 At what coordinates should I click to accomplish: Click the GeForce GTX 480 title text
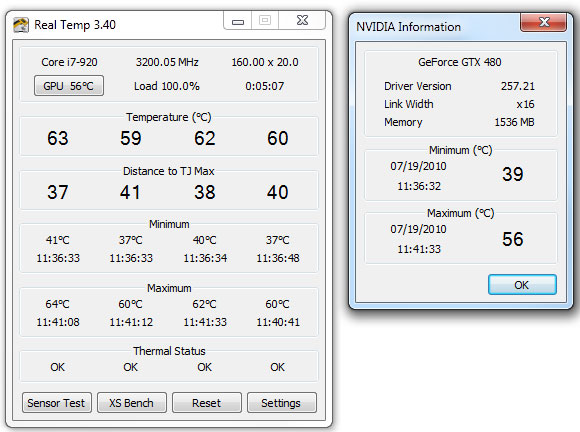click(x=460, y=62)
